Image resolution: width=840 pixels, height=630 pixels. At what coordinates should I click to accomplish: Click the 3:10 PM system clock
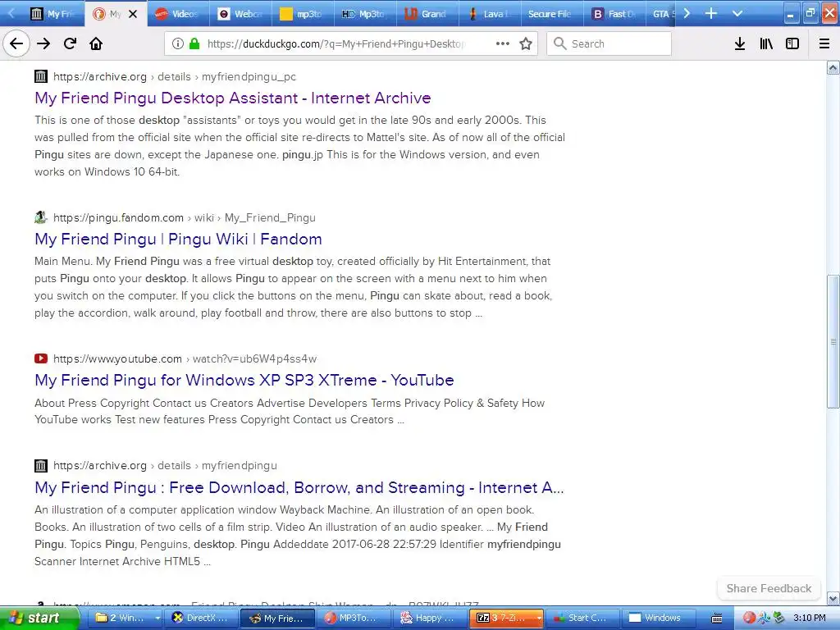[809, 618]
